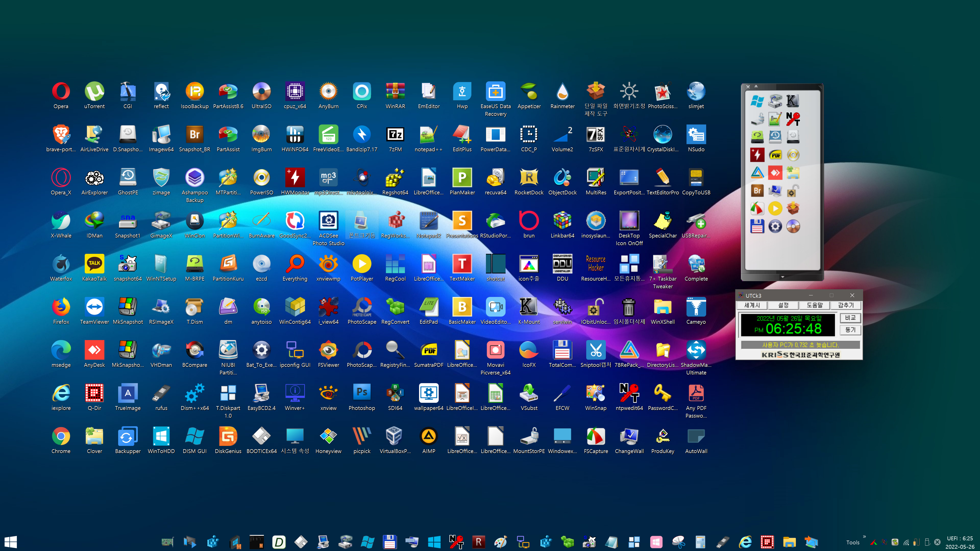Launch HWMonitor from the desktop
Screen dimensions: 980x551
click(295, 181)
